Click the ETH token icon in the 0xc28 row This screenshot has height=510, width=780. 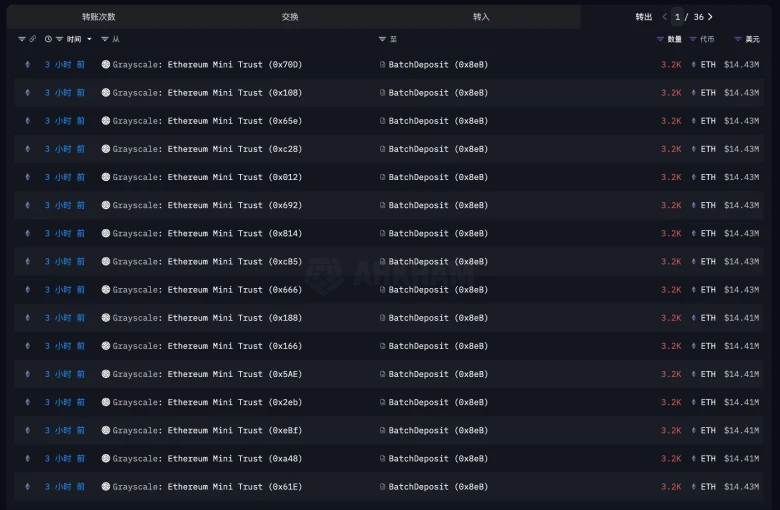[x=694, y=149]
